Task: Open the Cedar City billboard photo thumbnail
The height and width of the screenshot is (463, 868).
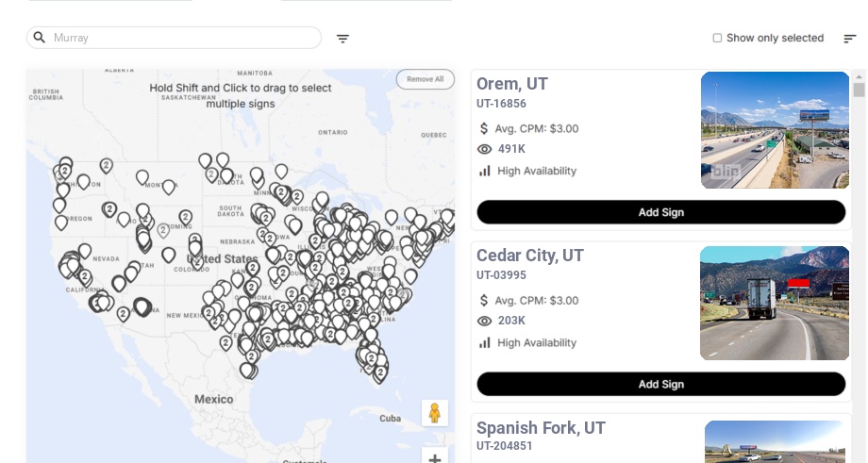Action: (x=775, y=303)
